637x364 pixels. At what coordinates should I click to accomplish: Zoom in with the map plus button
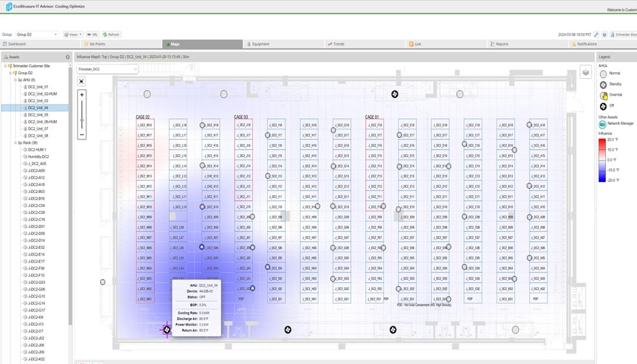[81, 95]
